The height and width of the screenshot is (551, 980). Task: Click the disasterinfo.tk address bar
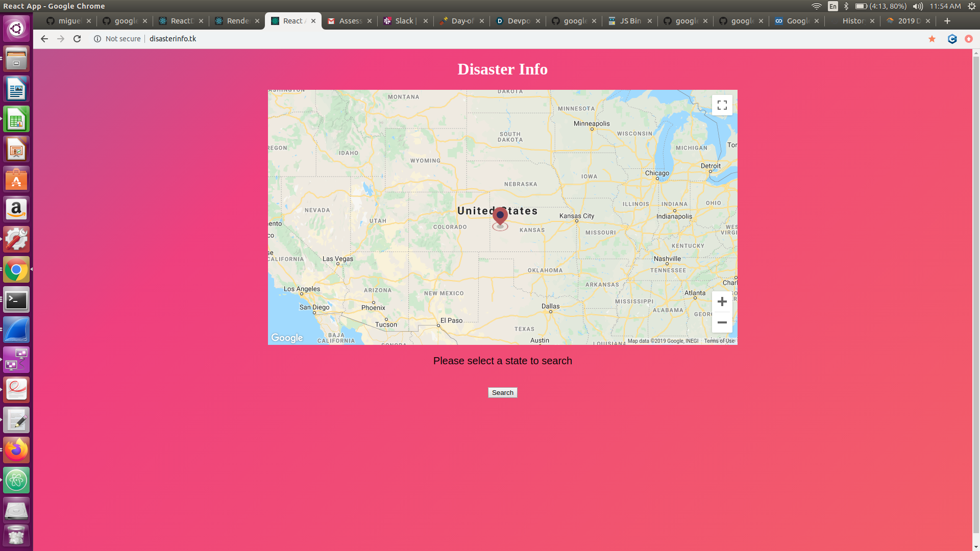pos(173,39)
